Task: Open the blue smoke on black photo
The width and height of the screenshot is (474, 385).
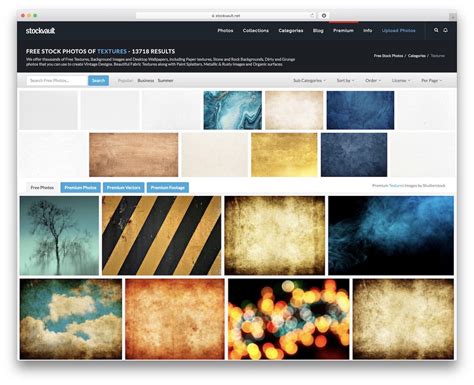Action: coord(391,235)
